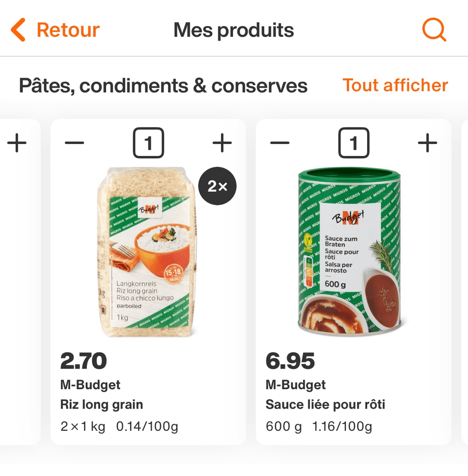Tap Tout afficher link

[x=395, y=85]
